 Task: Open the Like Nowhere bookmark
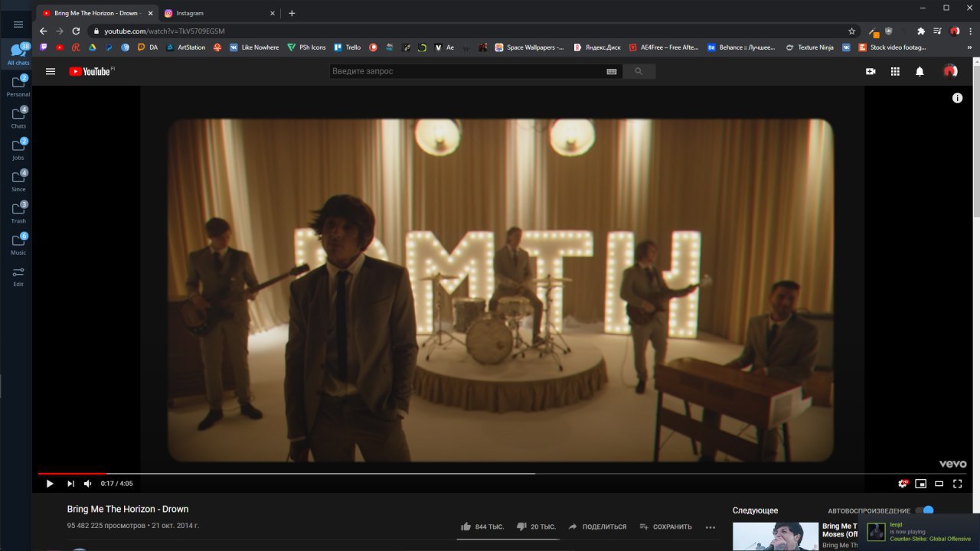[x=255, y=47]
